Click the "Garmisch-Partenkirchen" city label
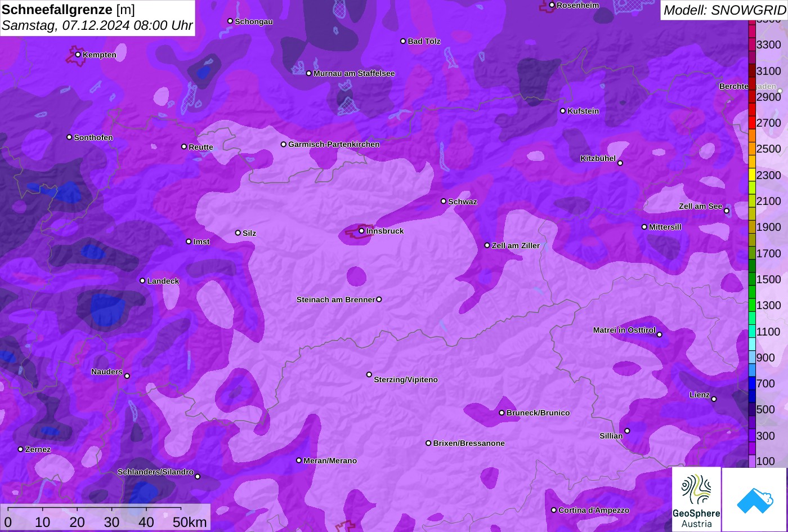The image size is (788, 532). (334, 144)
